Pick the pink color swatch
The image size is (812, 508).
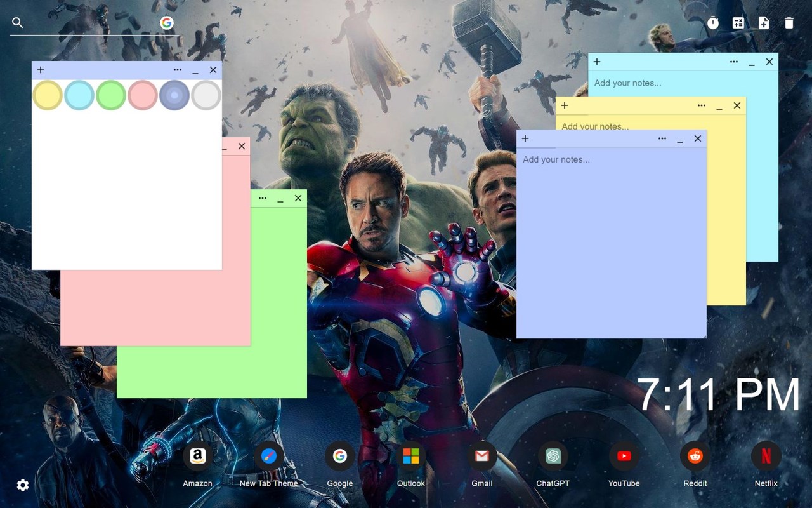coord(143,95)
